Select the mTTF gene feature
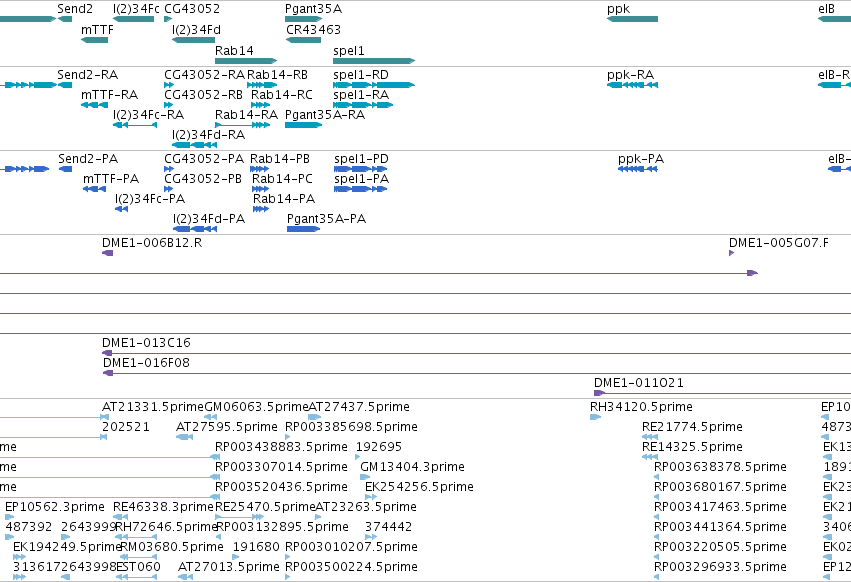The image size is (851, 582). (x=94, y=40)
